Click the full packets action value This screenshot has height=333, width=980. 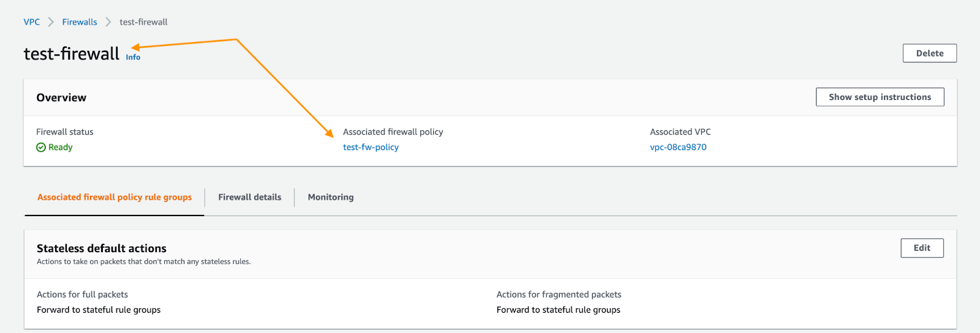[x=99, y=310]
